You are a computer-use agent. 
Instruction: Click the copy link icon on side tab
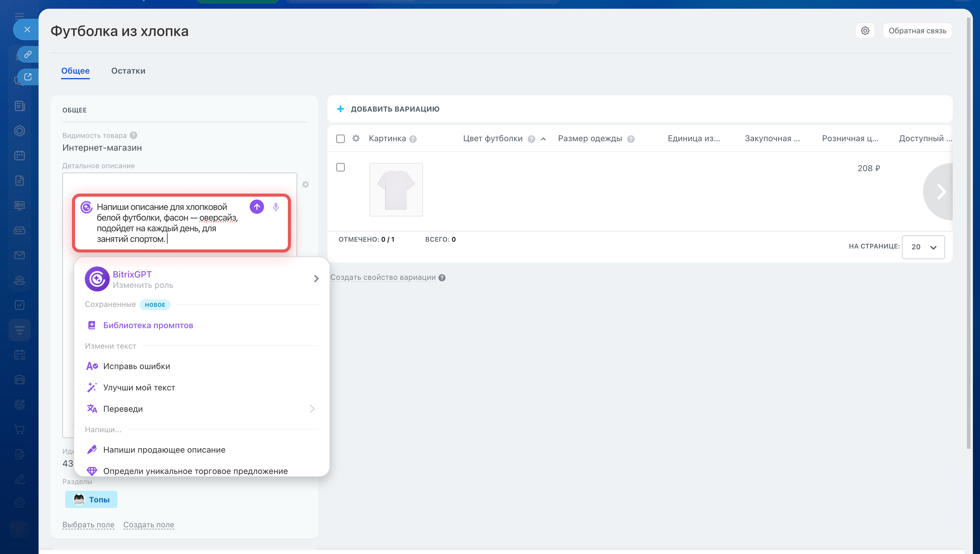coord(28,54)
